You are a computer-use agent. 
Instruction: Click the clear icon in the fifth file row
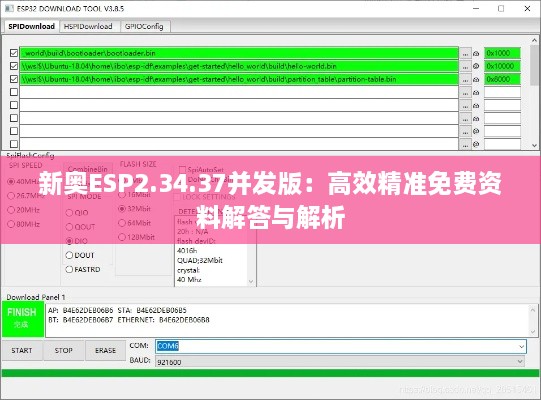click(x=476, y=106)
